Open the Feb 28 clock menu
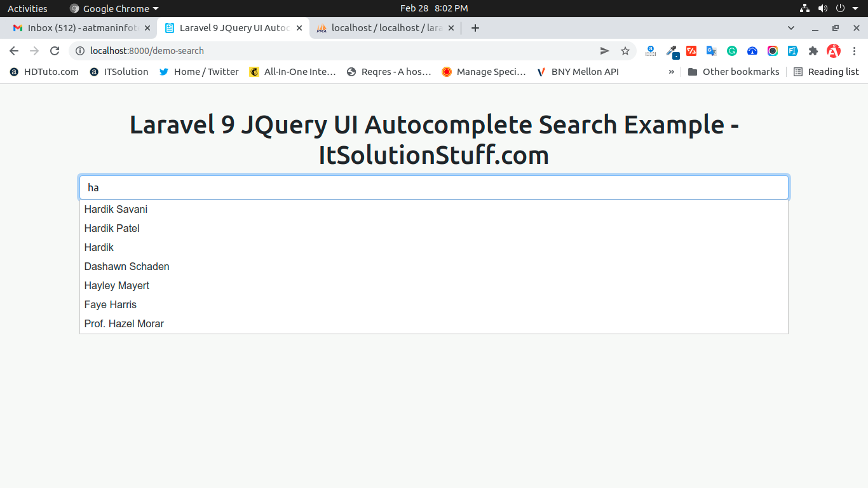This screenshot has width=868, height=488. point(434,8)
